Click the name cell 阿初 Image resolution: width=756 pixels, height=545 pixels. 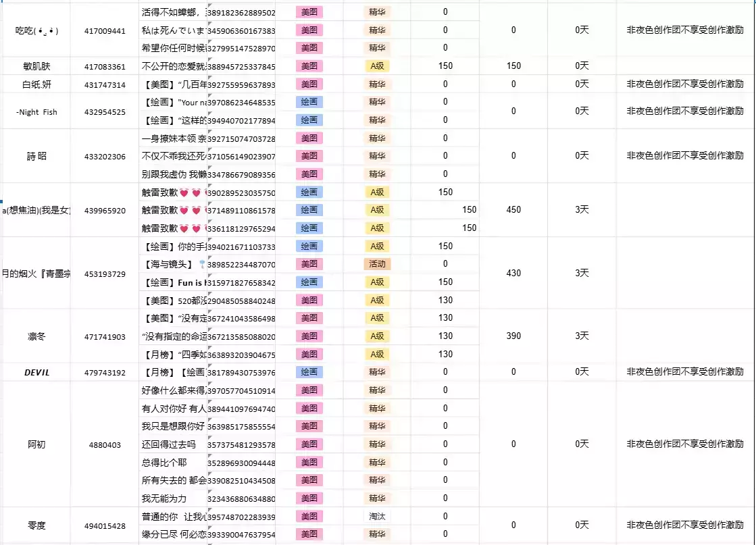pos(36,444)
